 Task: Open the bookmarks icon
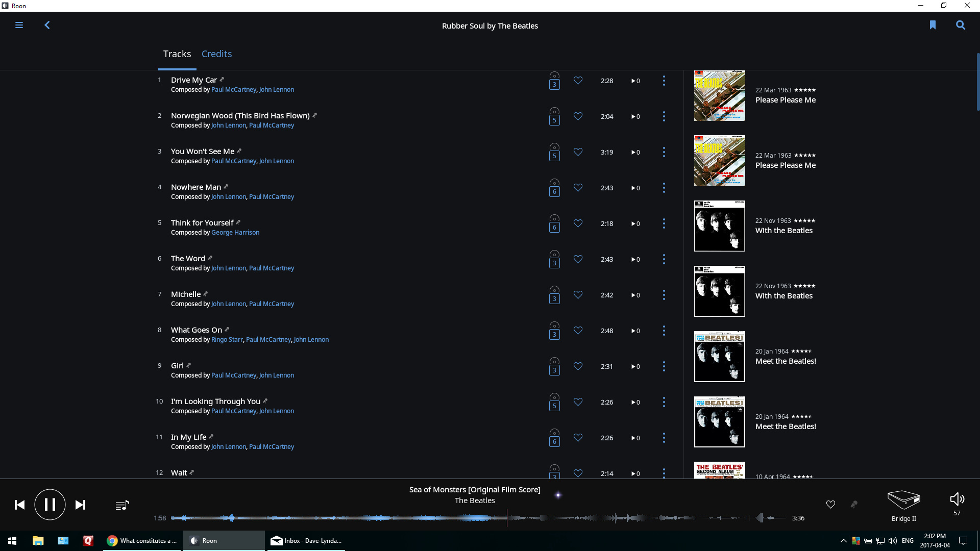click(933, 25)
